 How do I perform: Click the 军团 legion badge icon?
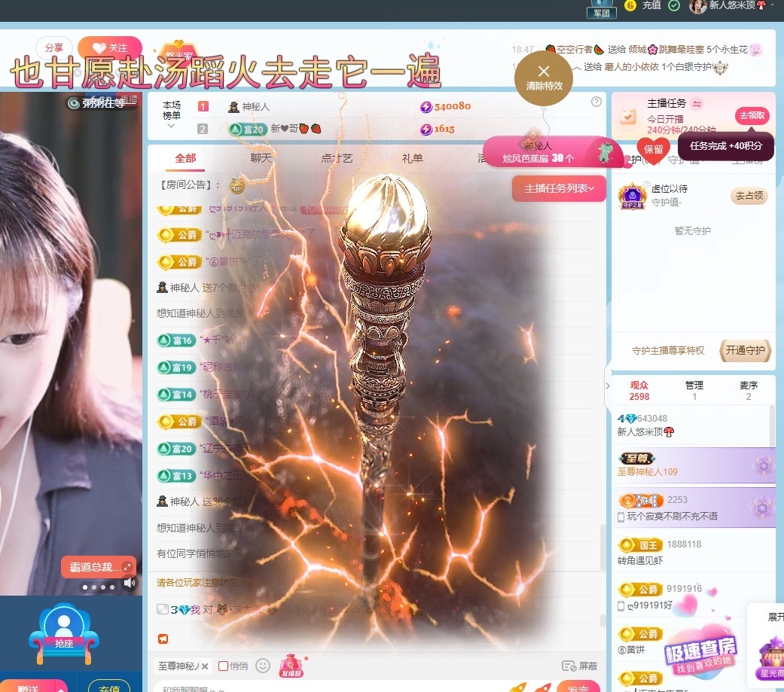[x=602, y=8]
